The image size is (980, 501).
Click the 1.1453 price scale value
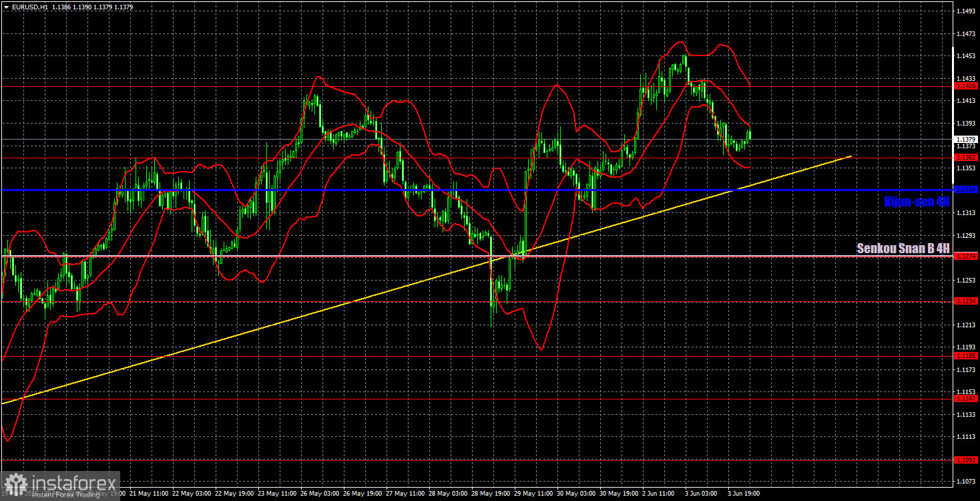tap(967, 57)
